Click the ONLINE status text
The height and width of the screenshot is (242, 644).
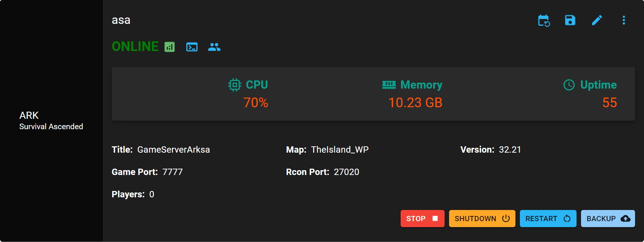pos(135,47)
